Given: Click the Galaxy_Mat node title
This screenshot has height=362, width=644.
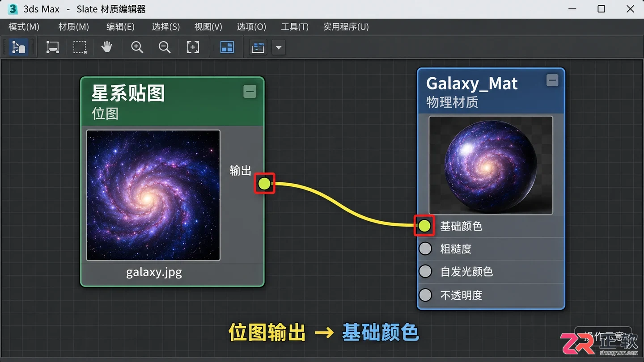Looking at the screenshot, I should pos(472,84).
